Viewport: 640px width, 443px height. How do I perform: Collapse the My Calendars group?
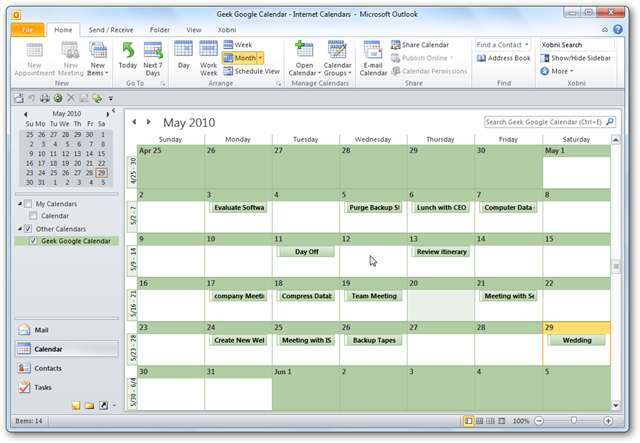(20, 203)
